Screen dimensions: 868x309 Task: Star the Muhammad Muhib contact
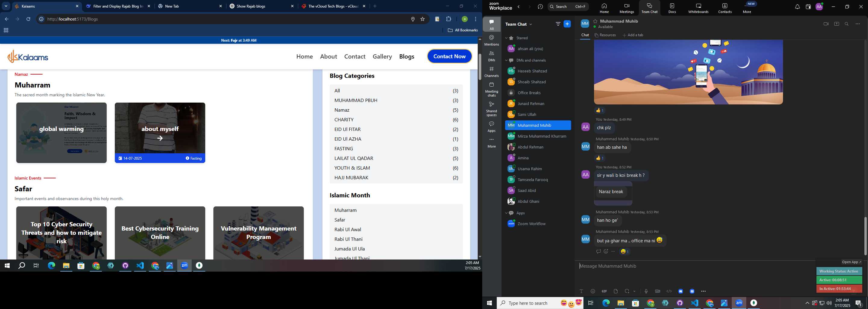[x=596, y=21]
